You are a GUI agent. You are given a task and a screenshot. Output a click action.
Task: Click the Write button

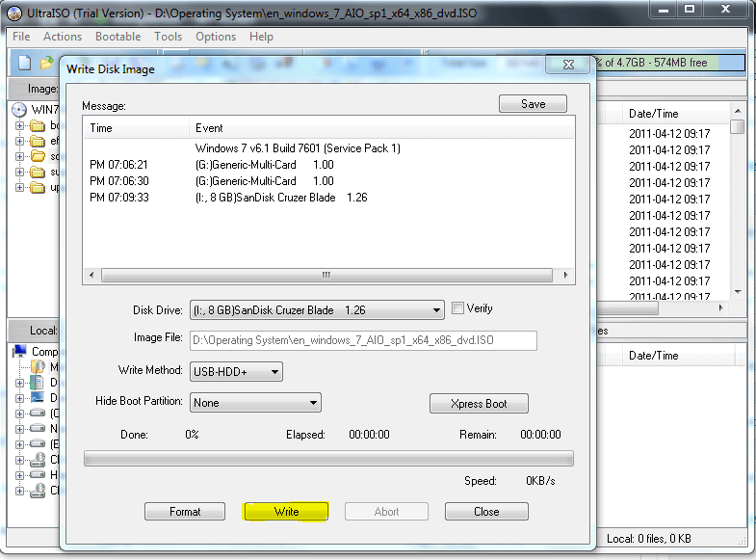tap(286, 512)
